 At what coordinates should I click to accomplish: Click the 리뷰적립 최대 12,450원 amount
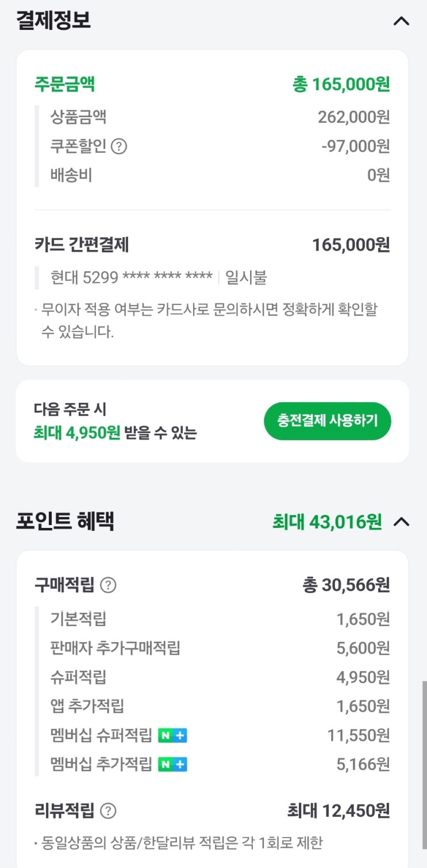pyautogui.click(x=338, y=811)
